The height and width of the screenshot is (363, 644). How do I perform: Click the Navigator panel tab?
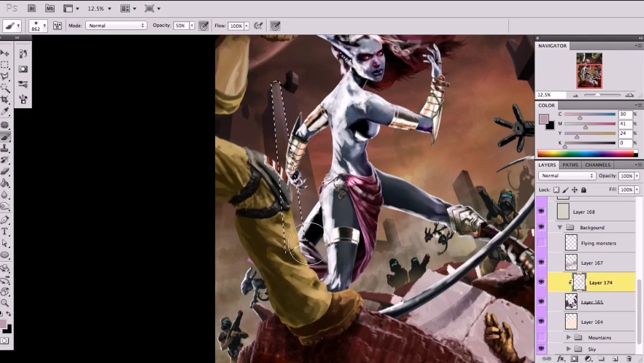[553, 45]
